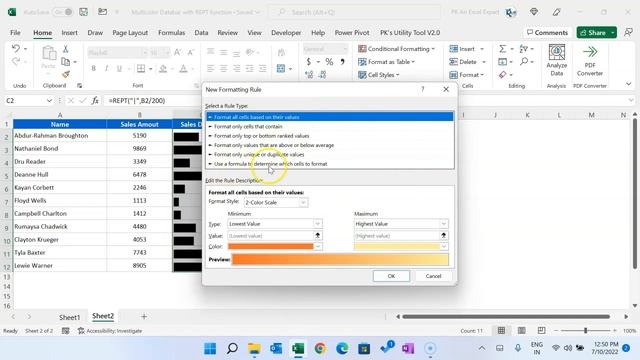The width and height of the screenshot is (640, 360).
Task: Click the Format Painter brush icon
Action: coord(66,74)
